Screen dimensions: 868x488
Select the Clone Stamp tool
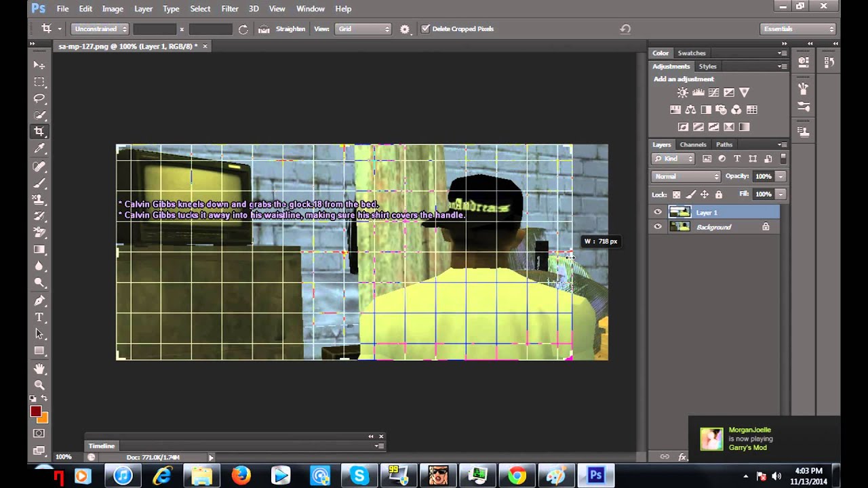[x=39, y=199]
